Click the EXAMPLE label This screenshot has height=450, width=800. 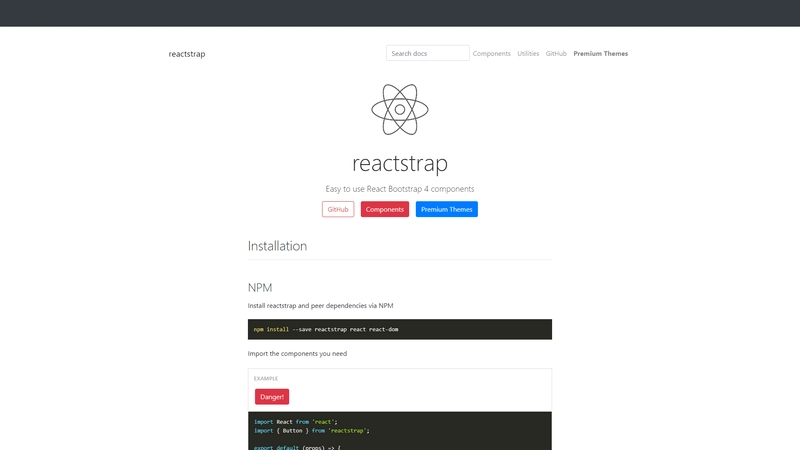click(x=266, y=379)
